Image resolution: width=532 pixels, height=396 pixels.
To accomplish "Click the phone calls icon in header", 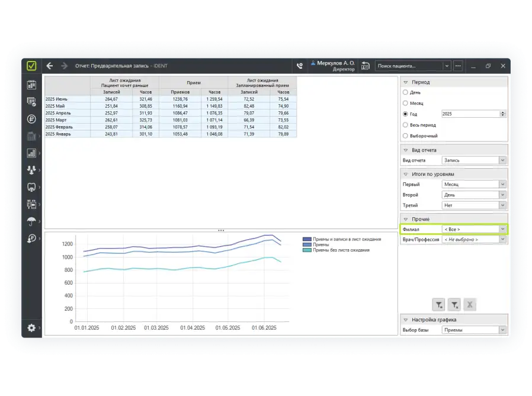I will click(x=300, y=66).
